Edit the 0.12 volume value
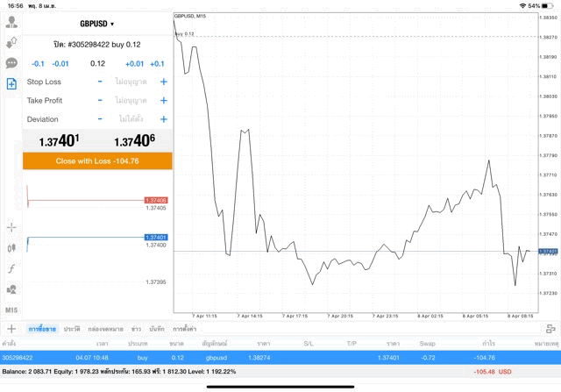 click(x=97, y=64)
